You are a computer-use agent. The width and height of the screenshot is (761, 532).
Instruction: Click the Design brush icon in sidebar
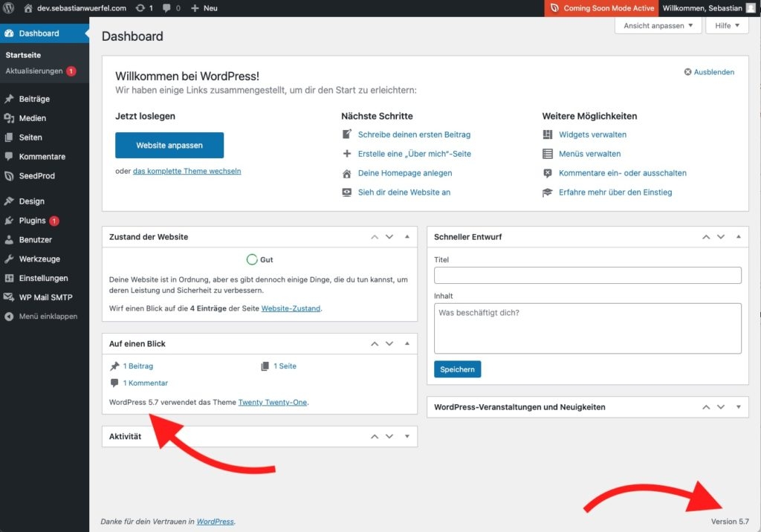[x=9, y=201]
